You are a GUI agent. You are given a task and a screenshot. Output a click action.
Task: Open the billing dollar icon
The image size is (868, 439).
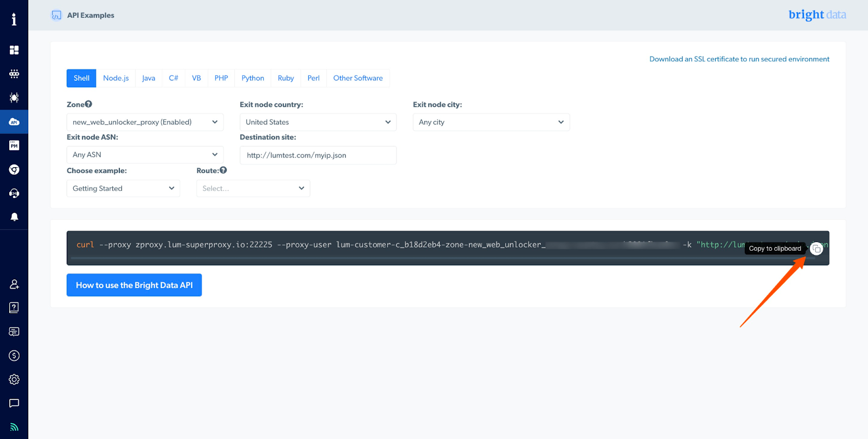pos(14,355)
